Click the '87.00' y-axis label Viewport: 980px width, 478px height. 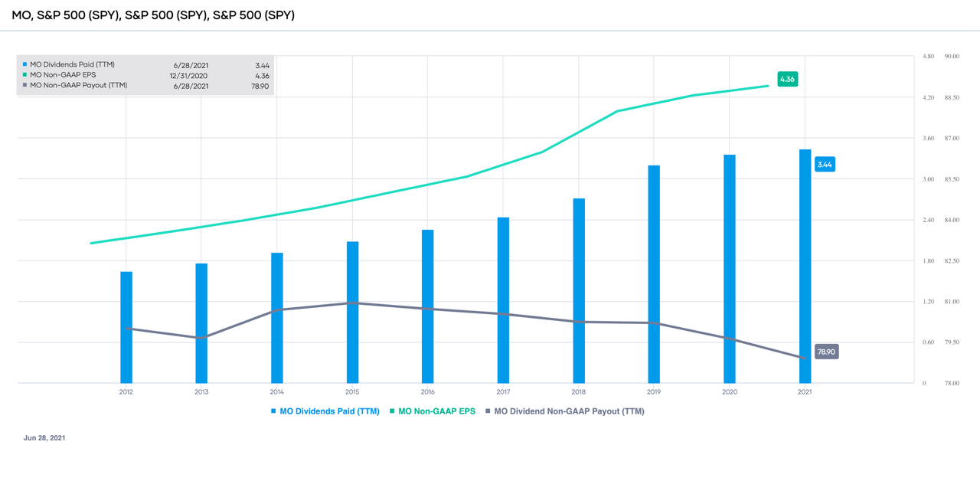(x=953, y=138)
